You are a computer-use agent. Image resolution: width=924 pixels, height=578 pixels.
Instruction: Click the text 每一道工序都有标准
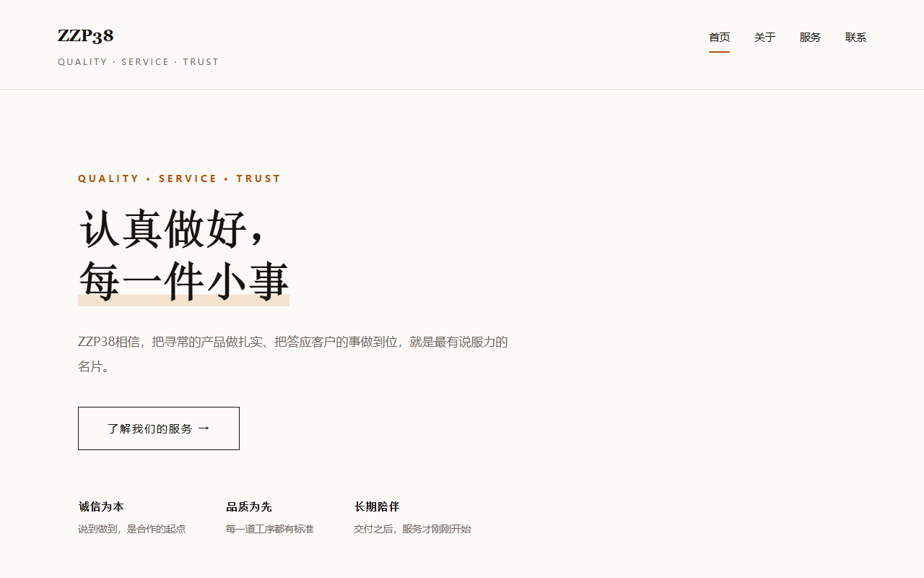point(269,529)
